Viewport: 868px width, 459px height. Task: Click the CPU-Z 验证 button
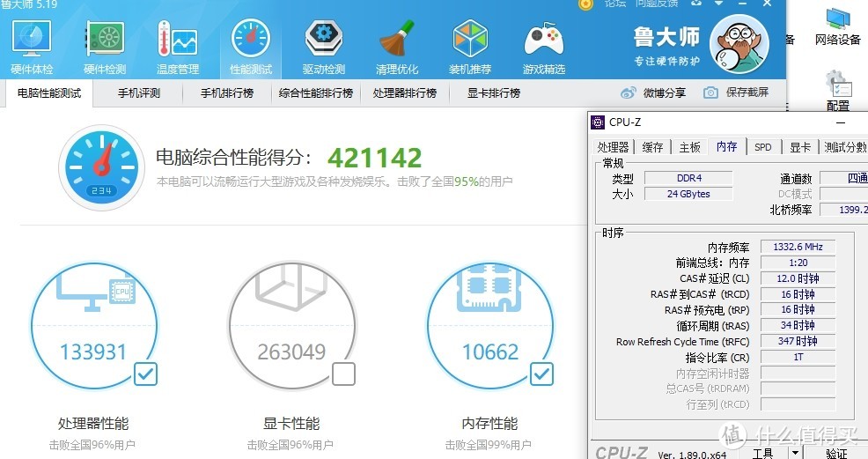(836, 453)
